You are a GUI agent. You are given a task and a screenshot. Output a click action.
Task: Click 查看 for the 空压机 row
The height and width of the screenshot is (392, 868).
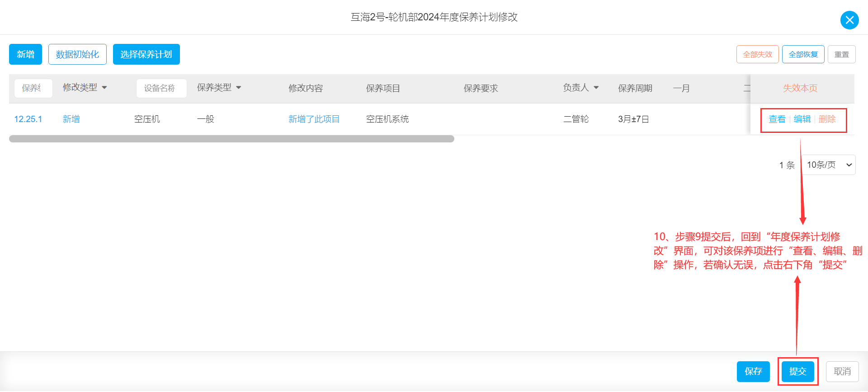pos(777,119)
